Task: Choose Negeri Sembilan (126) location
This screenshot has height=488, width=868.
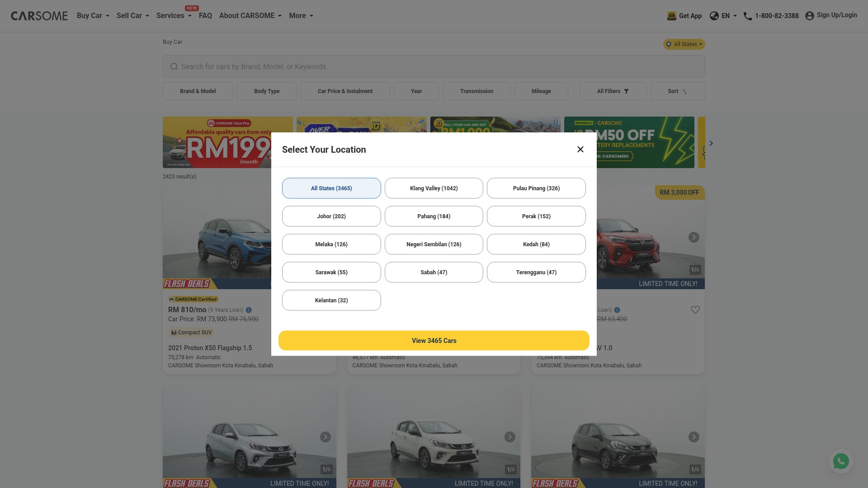Action: point(434,244)
